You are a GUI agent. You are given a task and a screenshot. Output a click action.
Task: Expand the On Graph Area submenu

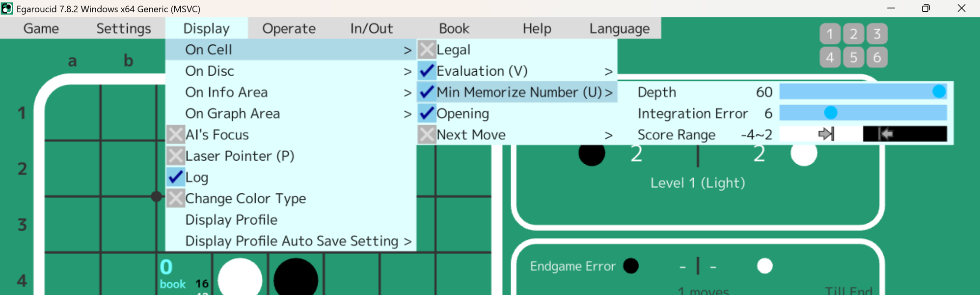291,113
